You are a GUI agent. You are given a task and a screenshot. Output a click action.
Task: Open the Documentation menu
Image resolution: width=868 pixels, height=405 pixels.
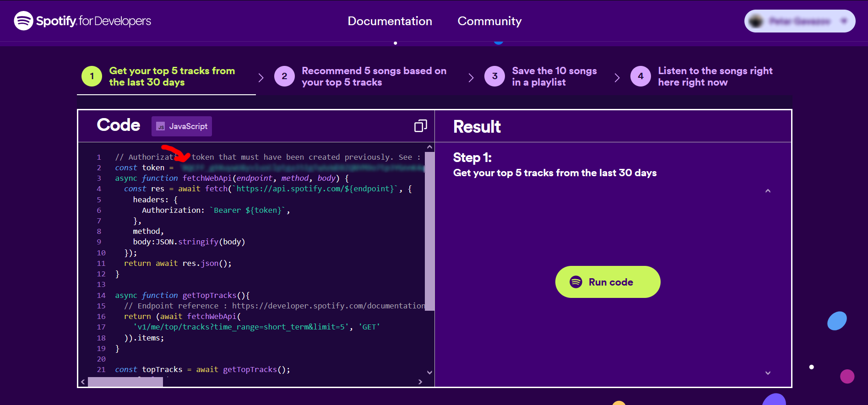(390, 21)
